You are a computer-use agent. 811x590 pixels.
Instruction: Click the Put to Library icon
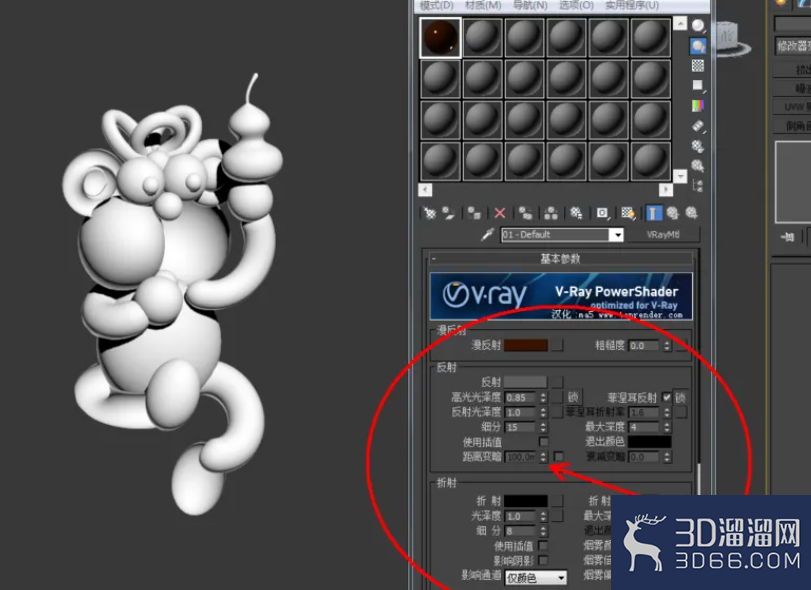pos(576,213)
